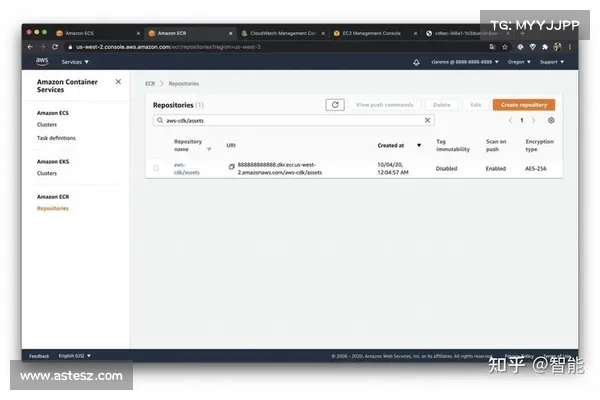Click the AWS logo
The height and width of the screenshot is (400, 600).
coord(42,61)
